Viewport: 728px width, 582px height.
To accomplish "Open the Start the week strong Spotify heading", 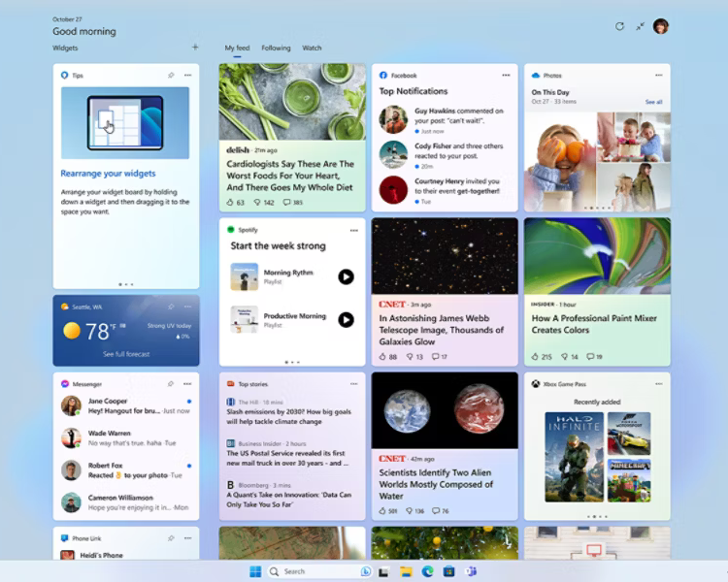I will 279,246.
